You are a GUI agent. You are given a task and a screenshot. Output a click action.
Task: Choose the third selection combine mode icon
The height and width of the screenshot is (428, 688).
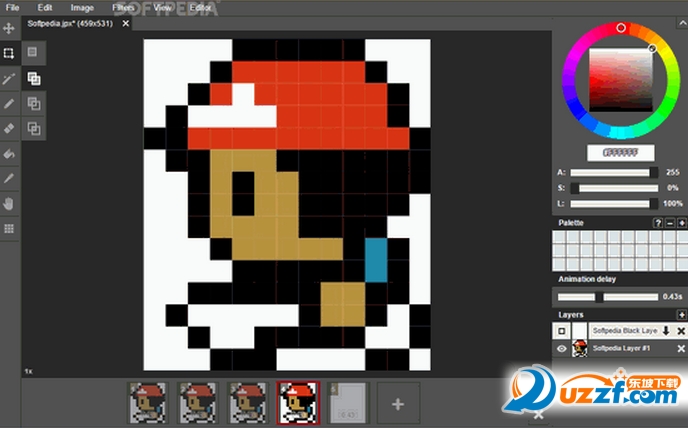click(34, 104)
